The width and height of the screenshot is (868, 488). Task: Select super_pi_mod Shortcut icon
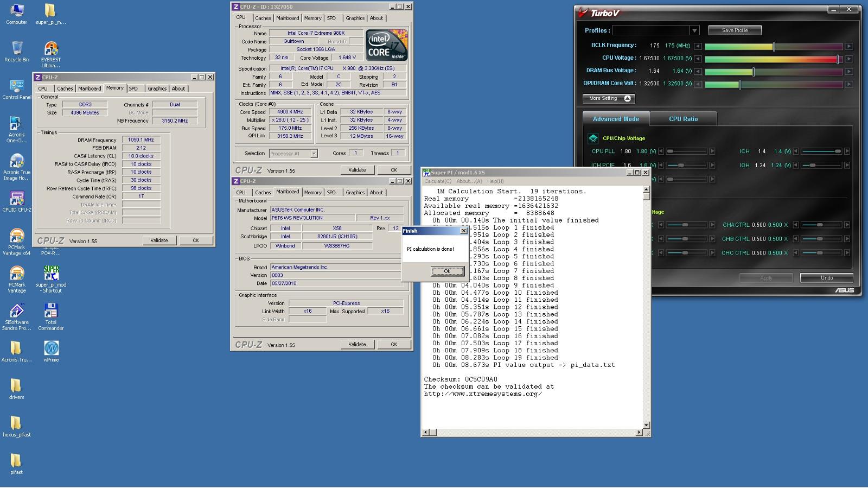coord(50,279)
